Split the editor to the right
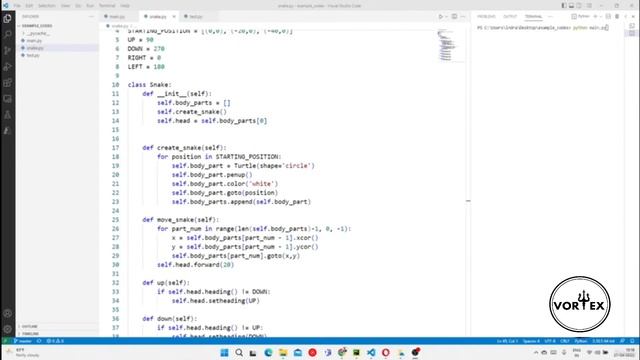This screenshot has height=360, width=640. pos(454,17)
